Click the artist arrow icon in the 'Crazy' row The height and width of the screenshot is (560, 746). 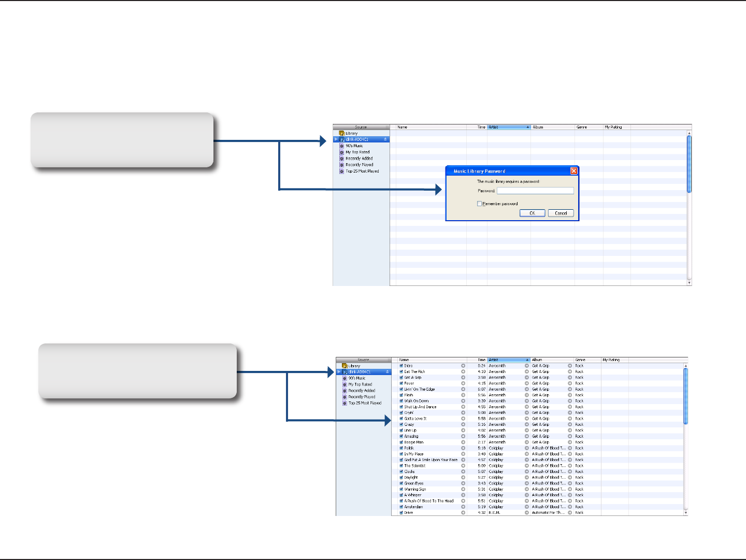527,424
